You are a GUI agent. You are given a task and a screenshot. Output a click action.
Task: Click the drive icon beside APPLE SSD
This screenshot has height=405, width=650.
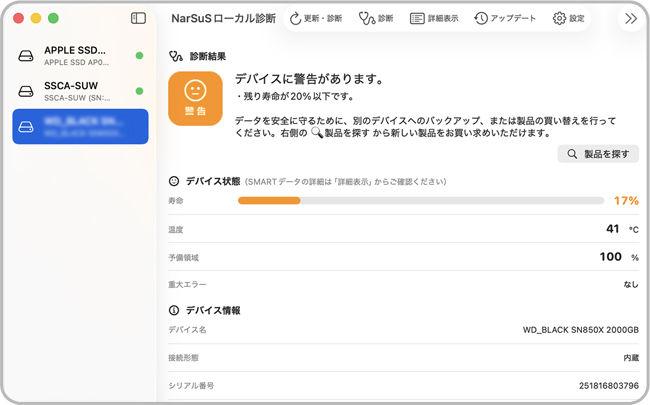(26, 56)
